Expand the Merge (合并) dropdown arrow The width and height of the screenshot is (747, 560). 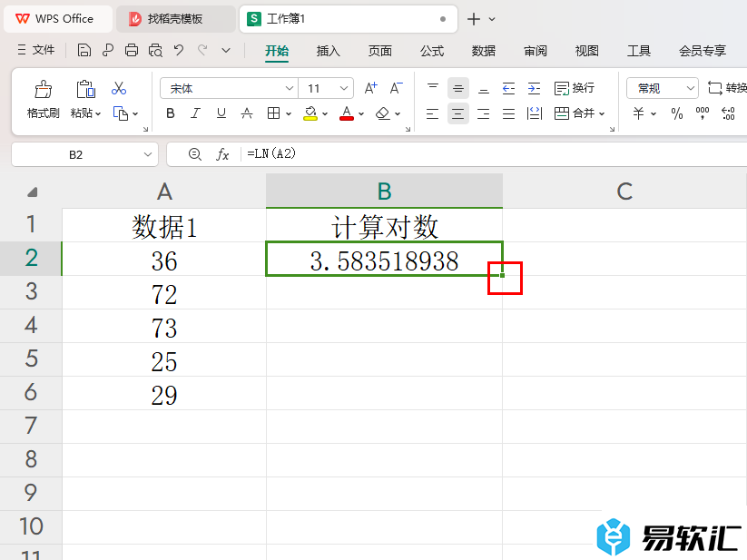[x=602, y=113]
